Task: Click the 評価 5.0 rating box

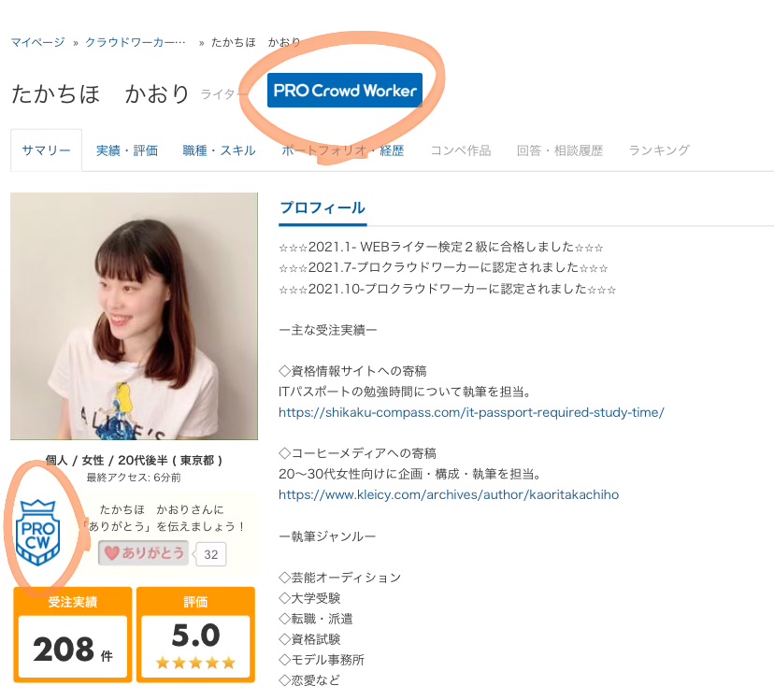Action: 195,635
